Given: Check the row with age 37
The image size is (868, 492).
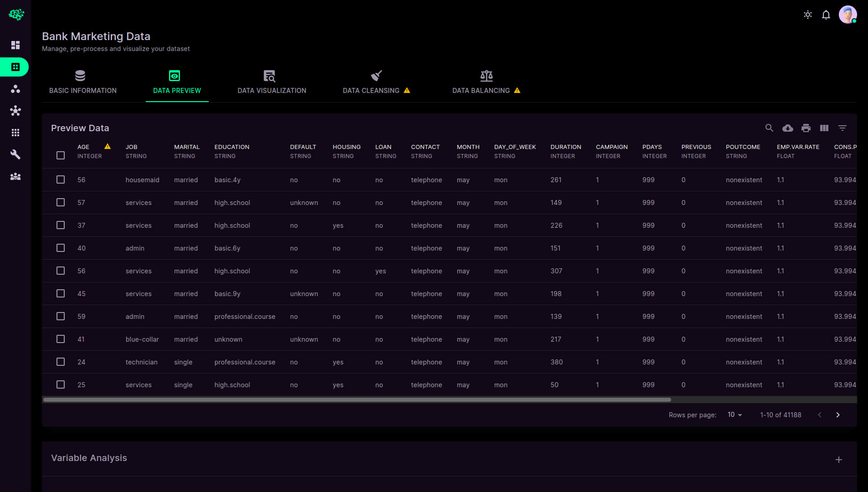Looking at the screenshot, I should tap(61, 225).
